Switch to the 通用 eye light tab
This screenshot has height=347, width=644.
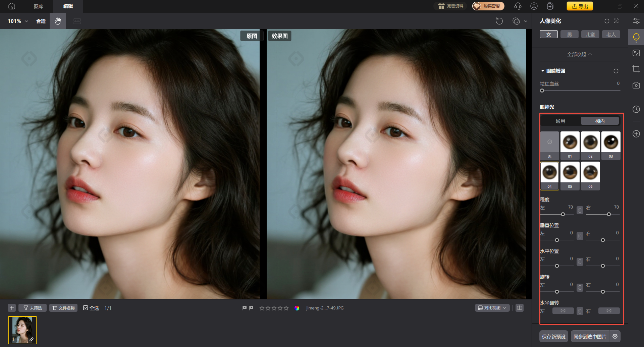pos(560,121)
